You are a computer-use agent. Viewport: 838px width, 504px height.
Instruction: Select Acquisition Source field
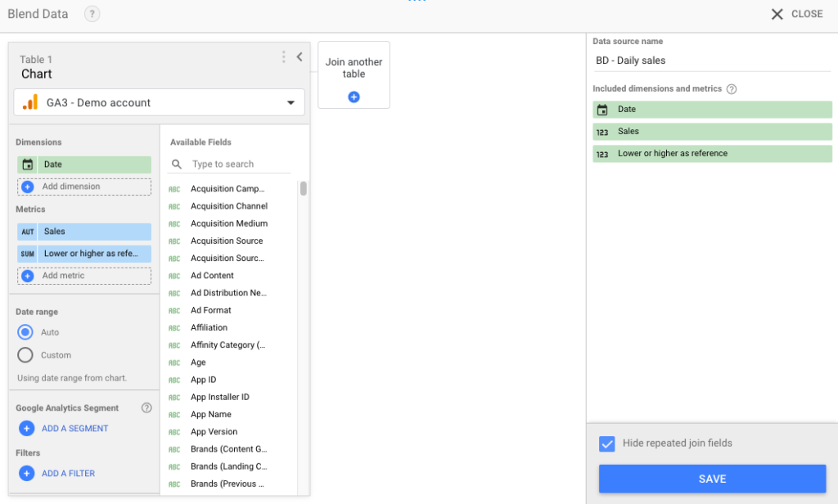tap(228, 241)
